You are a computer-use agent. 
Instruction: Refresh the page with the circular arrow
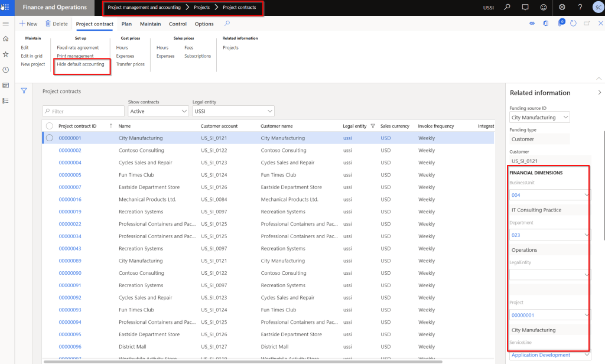point(573,24)
